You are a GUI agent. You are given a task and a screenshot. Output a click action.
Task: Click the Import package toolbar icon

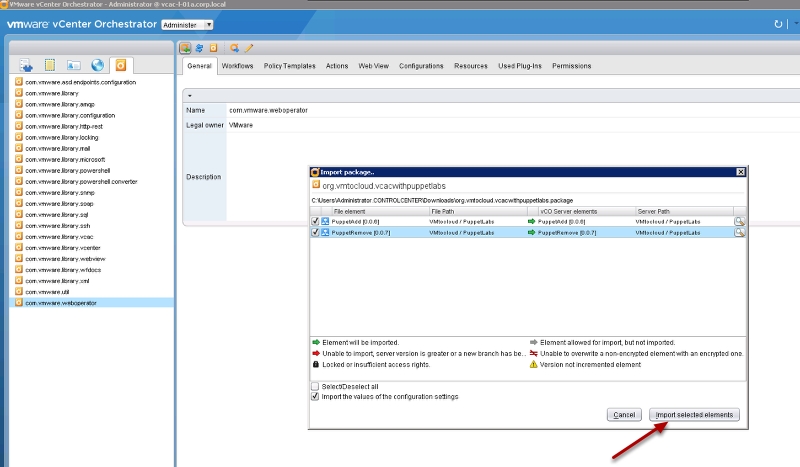coord(185,48)
